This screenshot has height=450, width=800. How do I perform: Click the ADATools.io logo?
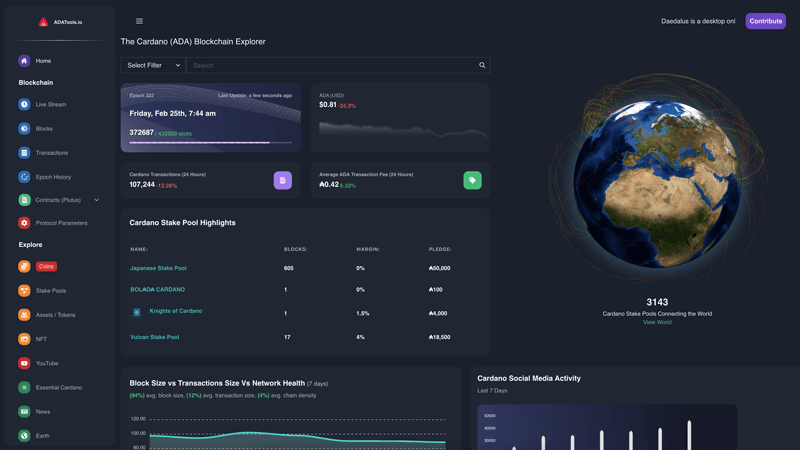[60, 22]
